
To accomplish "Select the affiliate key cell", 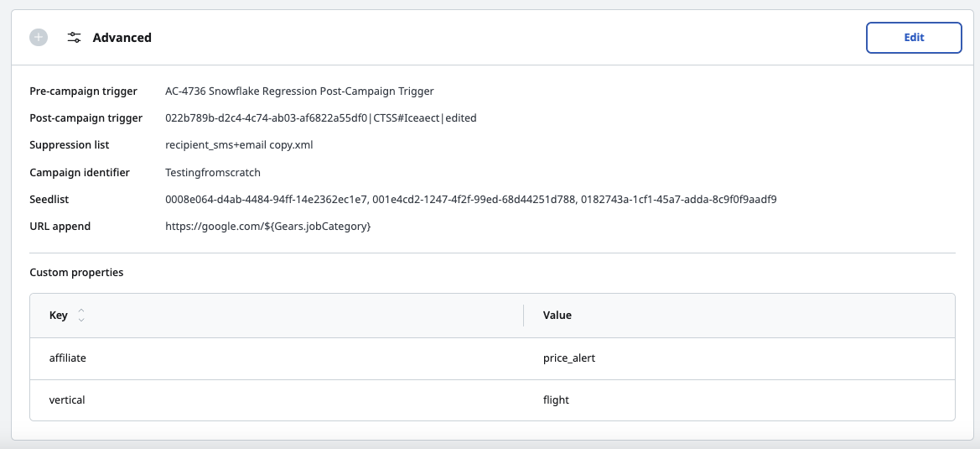I will [277, 358].
